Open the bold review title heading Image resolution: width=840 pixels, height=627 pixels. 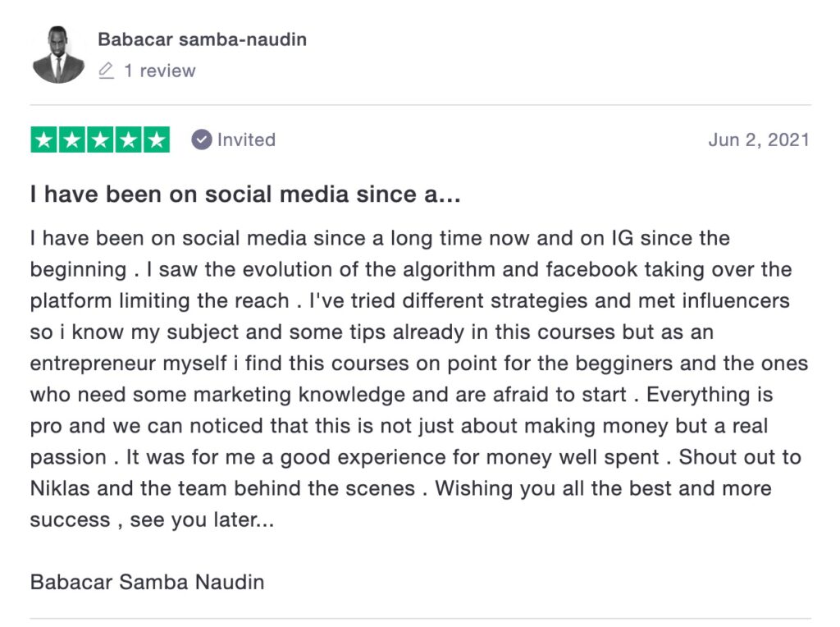(246, 195)
